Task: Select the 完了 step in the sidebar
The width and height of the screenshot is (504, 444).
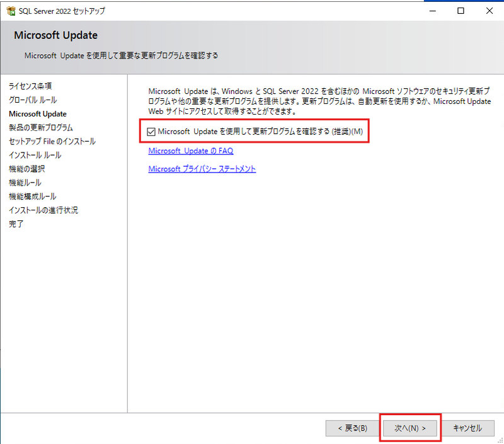Action: point(16,224)
